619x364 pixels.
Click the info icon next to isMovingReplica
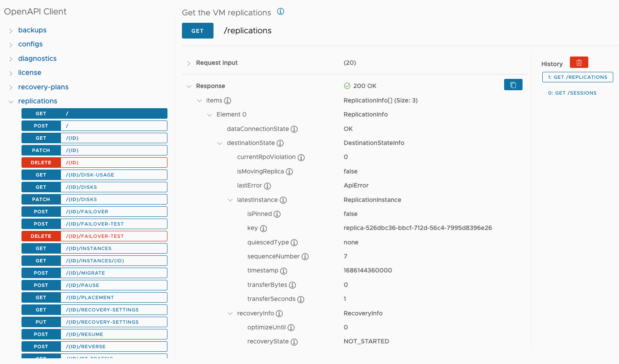point(289,172)
